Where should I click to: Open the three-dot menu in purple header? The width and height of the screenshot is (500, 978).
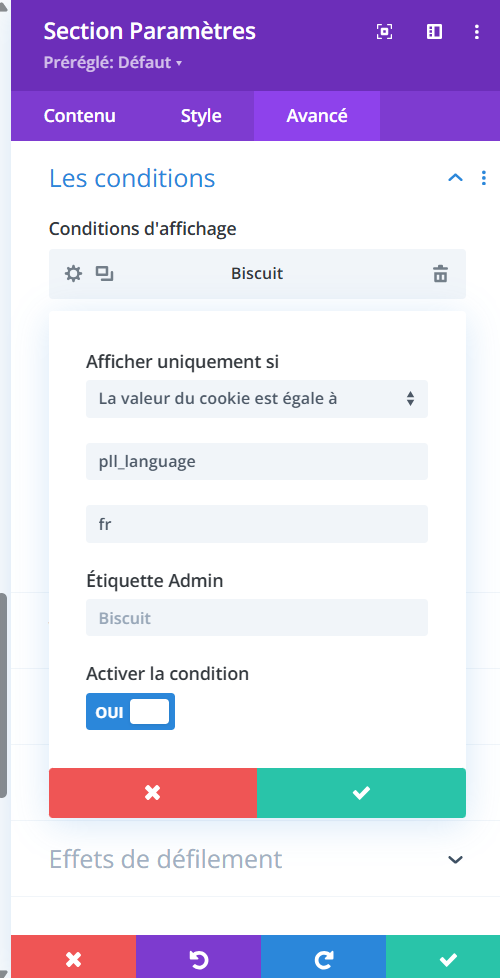coord(477,32)
